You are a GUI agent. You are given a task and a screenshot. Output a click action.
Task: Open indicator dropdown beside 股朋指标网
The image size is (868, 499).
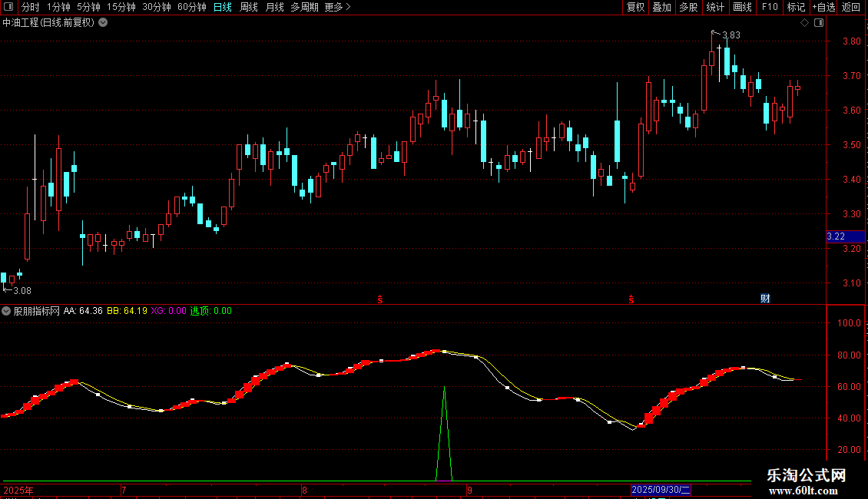tap(6, 311)
